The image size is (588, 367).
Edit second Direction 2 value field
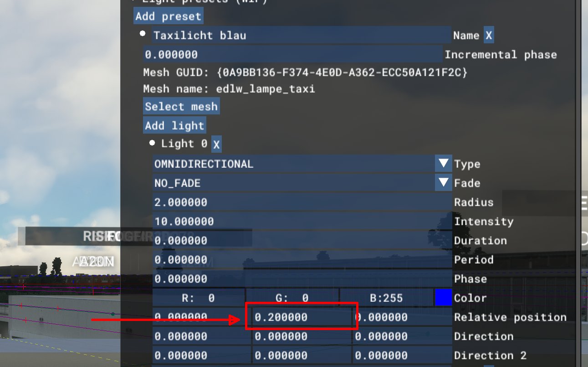point(302,355)
